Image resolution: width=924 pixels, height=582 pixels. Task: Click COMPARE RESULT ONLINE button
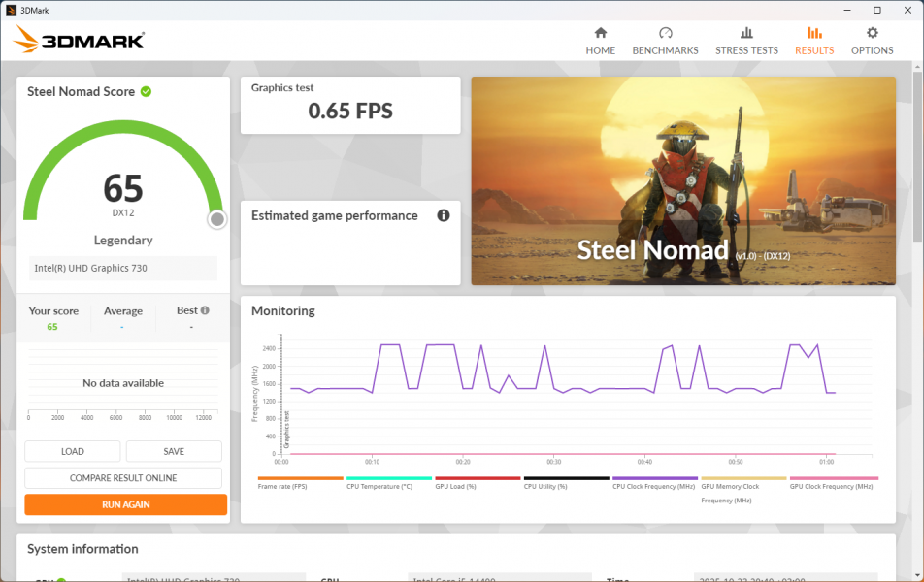pos(123,478)
